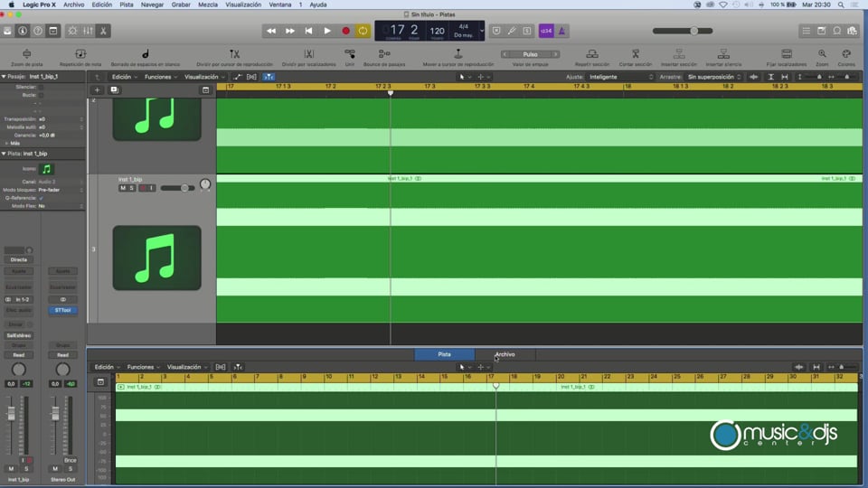Screen dimensions: 868x488
Task: Click Fijar localizadores tool
Action: tap(787, 57)
